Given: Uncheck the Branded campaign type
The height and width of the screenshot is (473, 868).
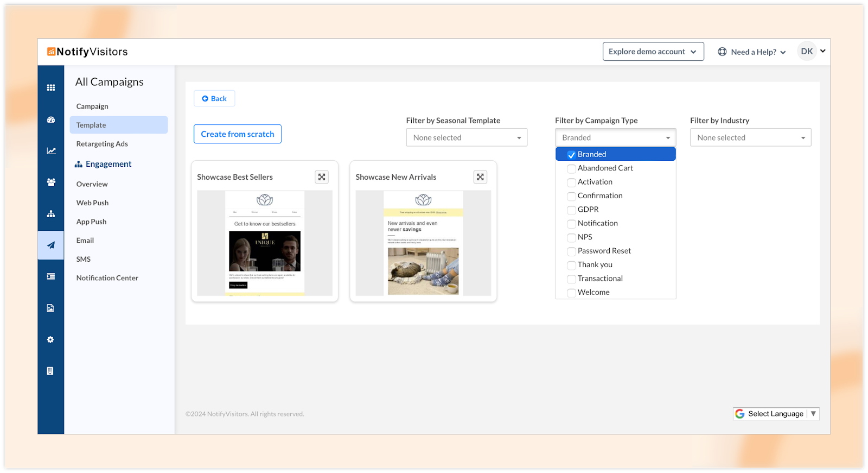Looking at the screenshot, I should 571,155.
